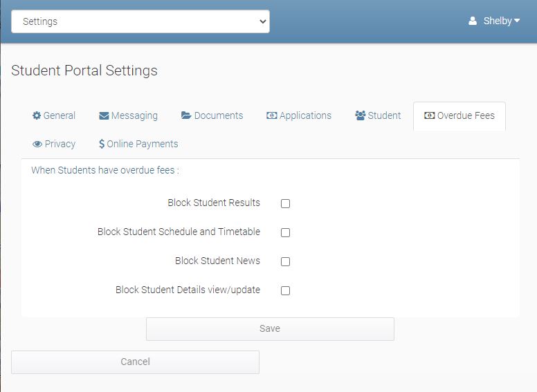Go to the Privacy tab

(x=60, y=144)
